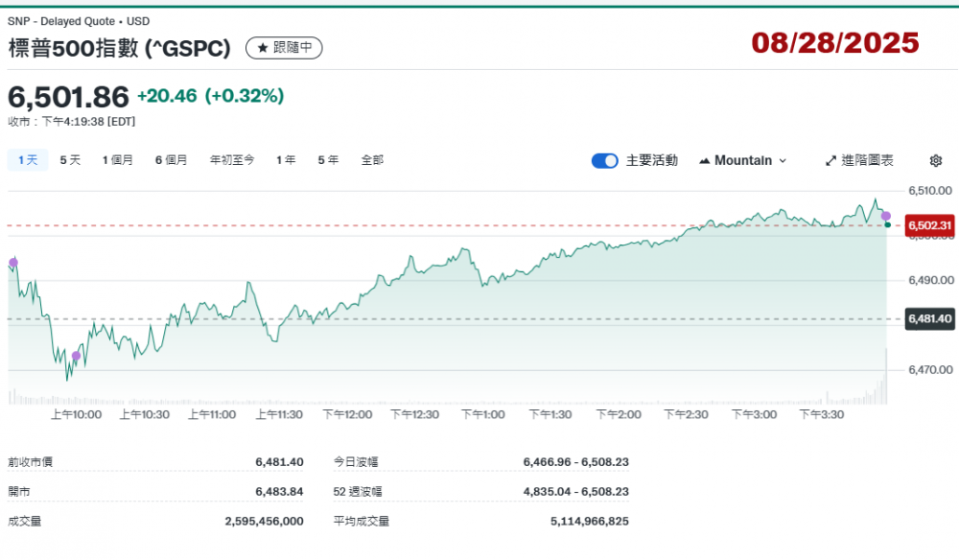Click the star icon in follow button
This screenshot has height=560, width=959.
263,47
